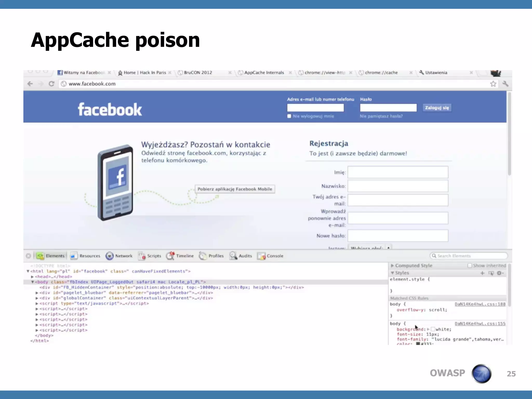
Task: Open the Network panel icon
Action: (x=109, y=256)
